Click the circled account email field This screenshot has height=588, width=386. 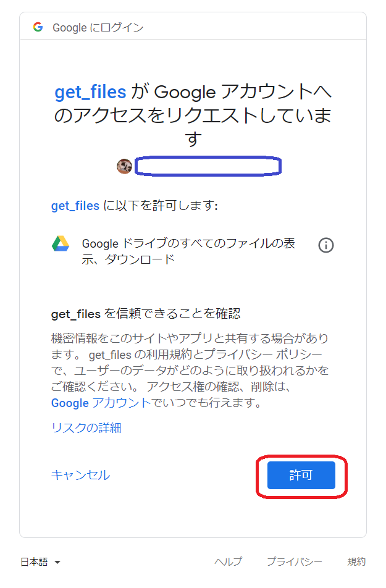[208, 166]
